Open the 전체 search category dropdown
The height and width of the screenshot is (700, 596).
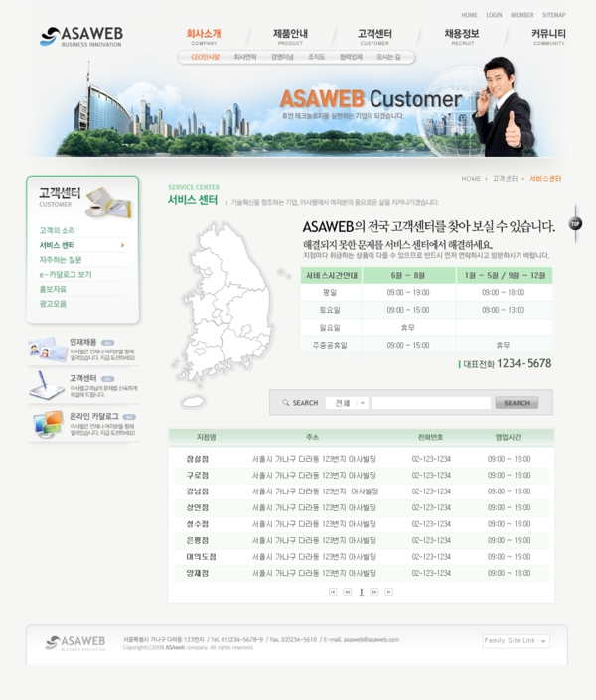click(347, 403)
